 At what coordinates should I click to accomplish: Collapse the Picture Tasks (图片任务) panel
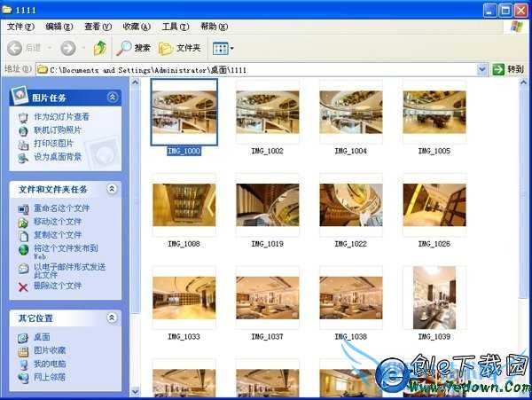pos(112,98)
